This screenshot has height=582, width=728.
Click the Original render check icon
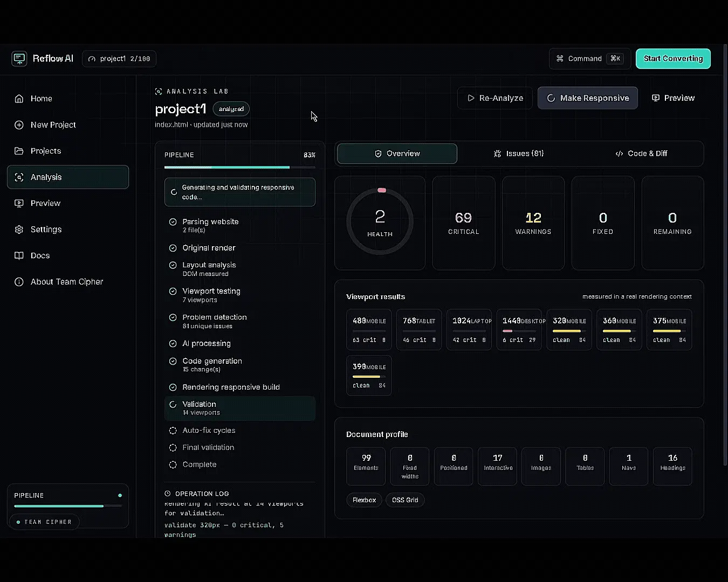pyautogui.click(x=173, y=248)
